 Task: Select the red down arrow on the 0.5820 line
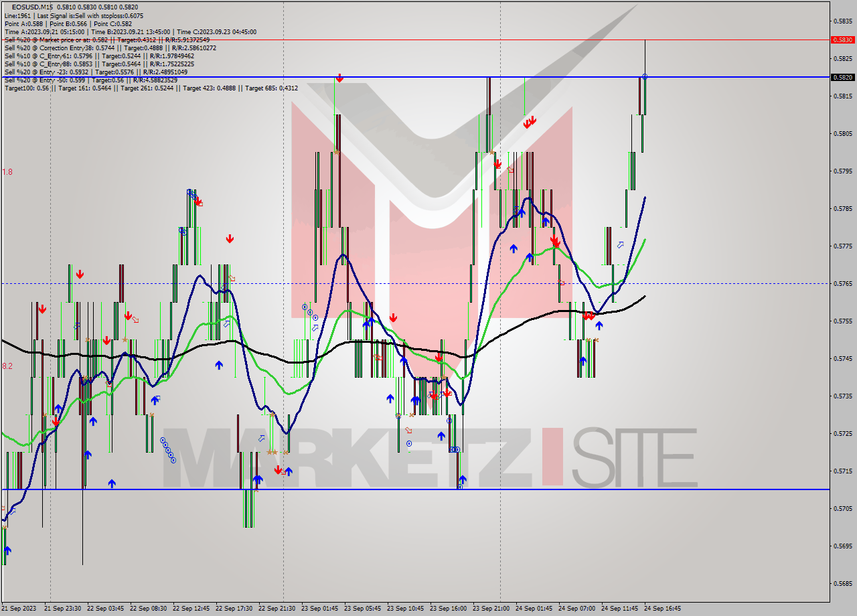click(x=339, y=78)
